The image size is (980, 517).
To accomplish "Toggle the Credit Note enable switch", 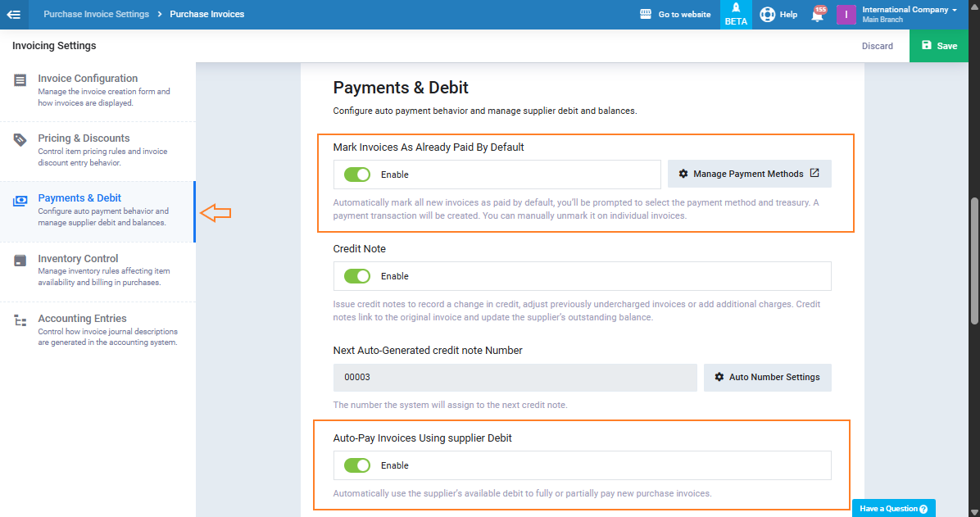I will coord(357,276).
